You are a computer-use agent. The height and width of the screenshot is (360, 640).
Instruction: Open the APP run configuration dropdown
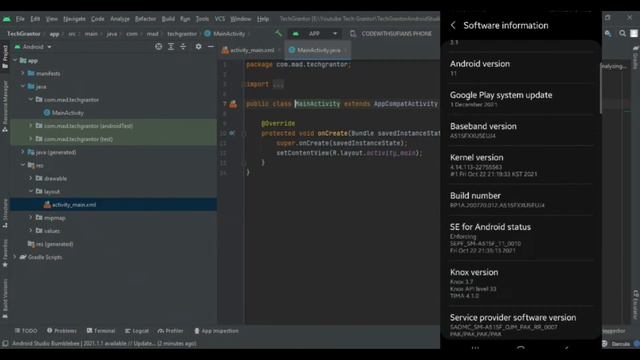315,33
